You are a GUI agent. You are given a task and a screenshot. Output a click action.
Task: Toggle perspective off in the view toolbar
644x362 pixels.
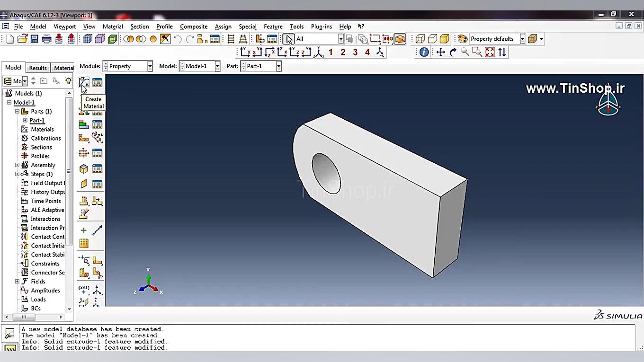tap(231, 39)
